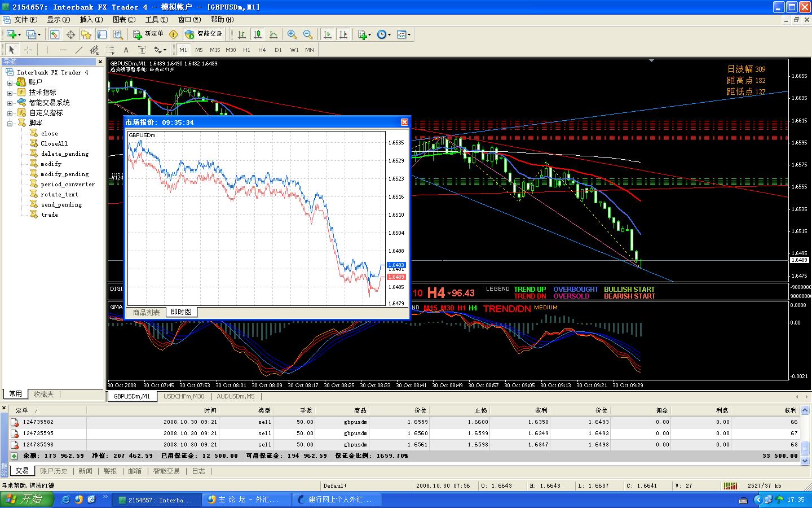Expand the 技术指标 tree node

click(10, 93)
